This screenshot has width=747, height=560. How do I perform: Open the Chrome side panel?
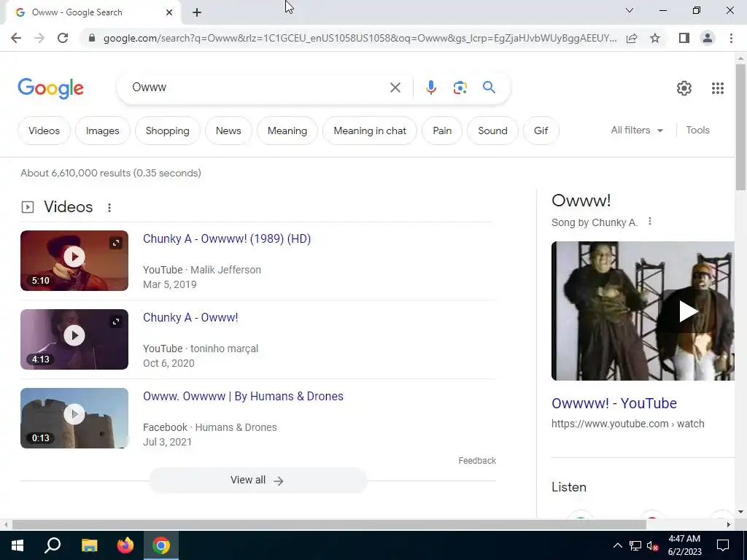(684, 38)
